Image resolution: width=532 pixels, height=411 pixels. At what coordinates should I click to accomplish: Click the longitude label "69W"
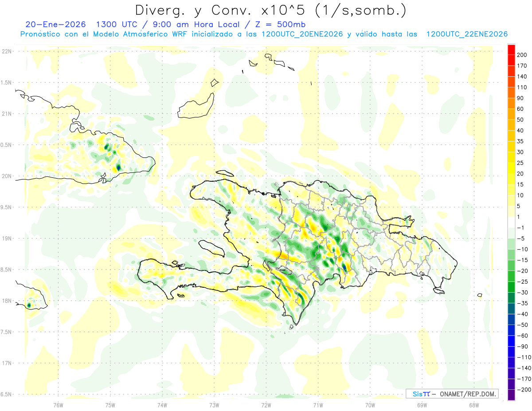tap(422, 405)
